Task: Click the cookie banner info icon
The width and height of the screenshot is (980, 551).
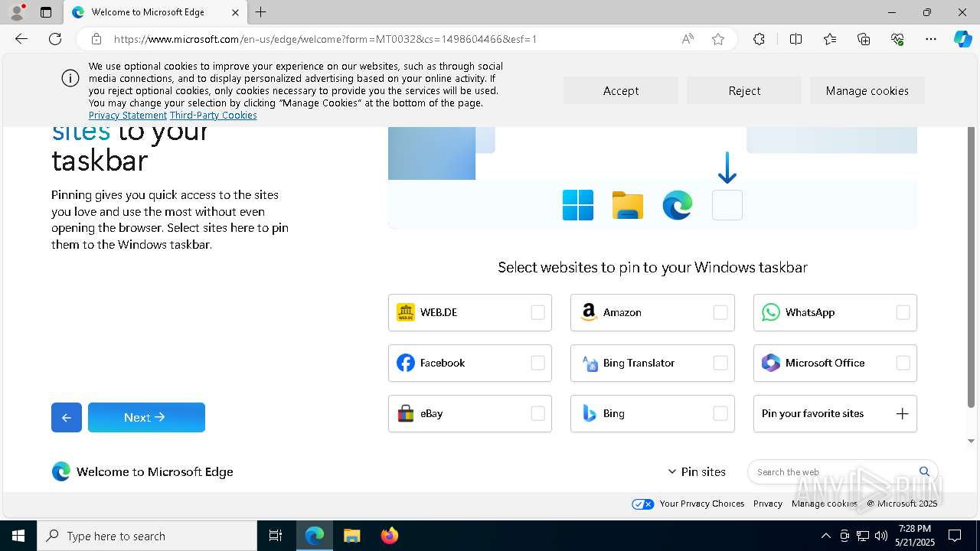Action: (x=70, y=78)
